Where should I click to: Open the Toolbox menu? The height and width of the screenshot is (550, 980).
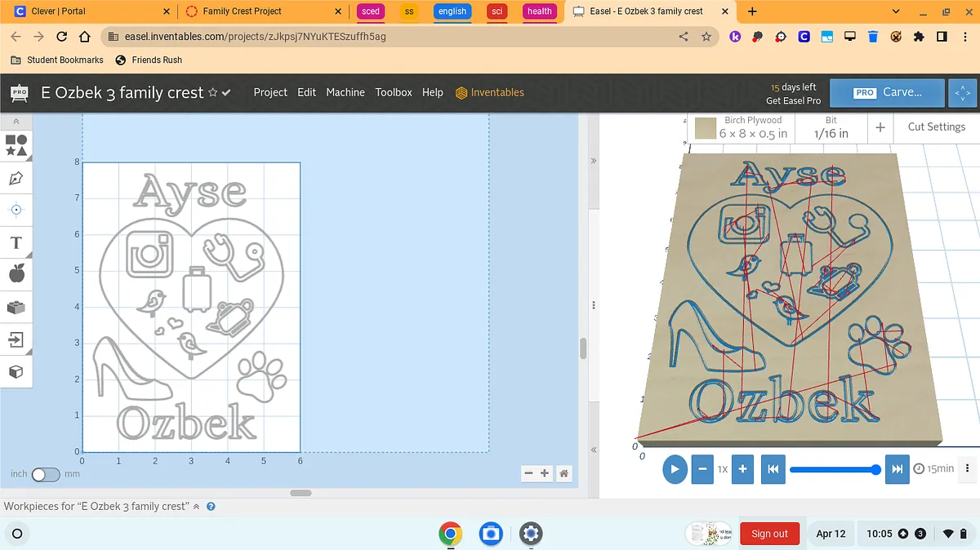coord(394,92)
